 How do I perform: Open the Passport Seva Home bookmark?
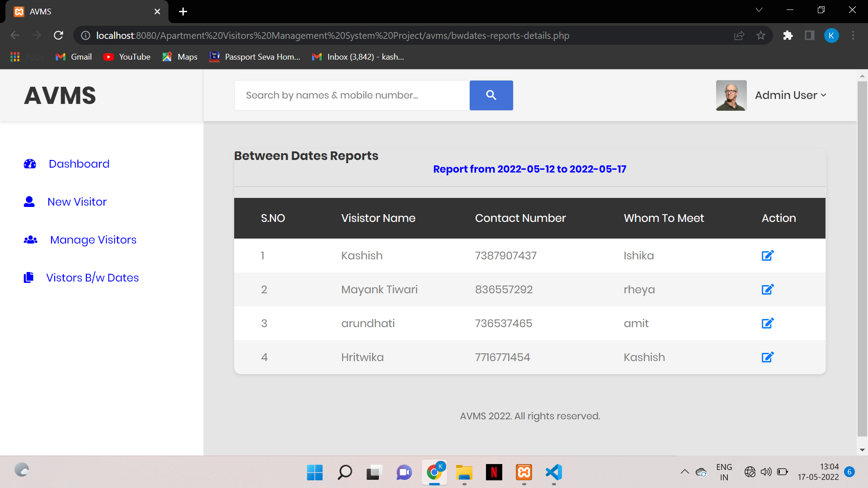pos(255,57)
